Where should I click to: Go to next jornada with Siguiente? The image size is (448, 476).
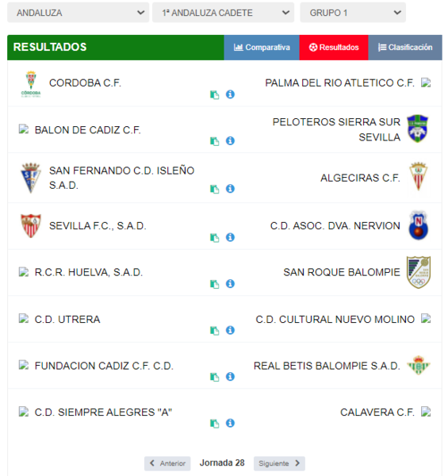(x=279, y=463)
